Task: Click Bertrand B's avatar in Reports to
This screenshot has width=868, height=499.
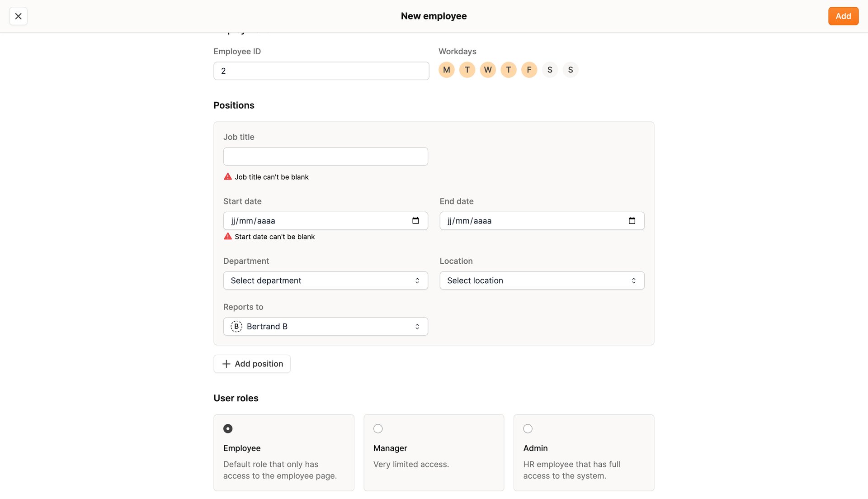Action: (236, 326)
